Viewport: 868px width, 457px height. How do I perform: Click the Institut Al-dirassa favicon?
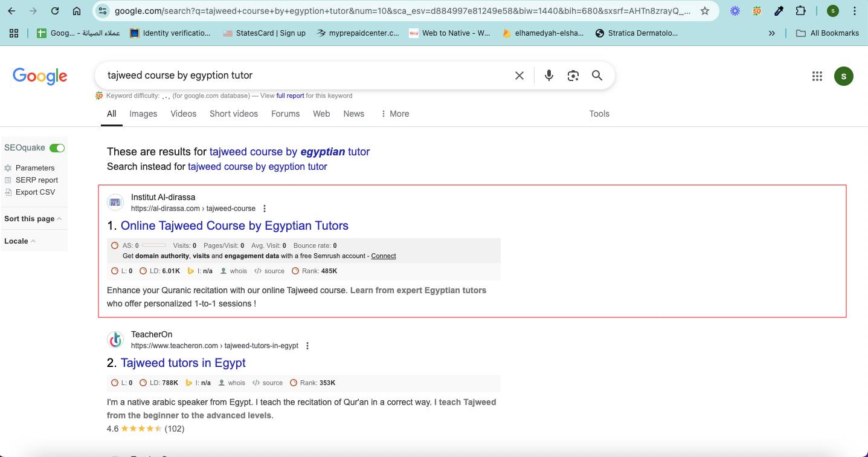[x=115, y=203]
